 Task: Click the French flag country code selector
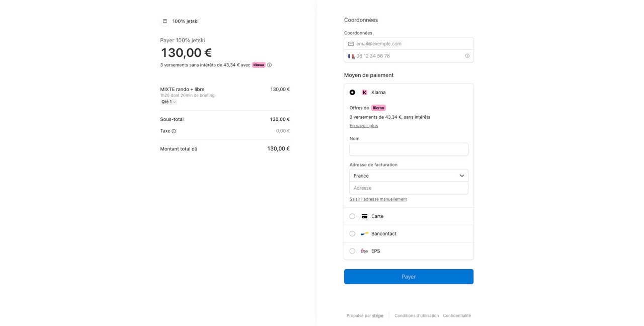click(x=351, y=56)
